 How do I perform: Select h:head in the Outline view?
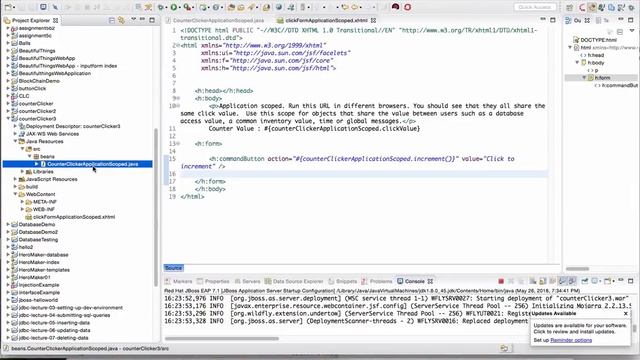point(596,55)
